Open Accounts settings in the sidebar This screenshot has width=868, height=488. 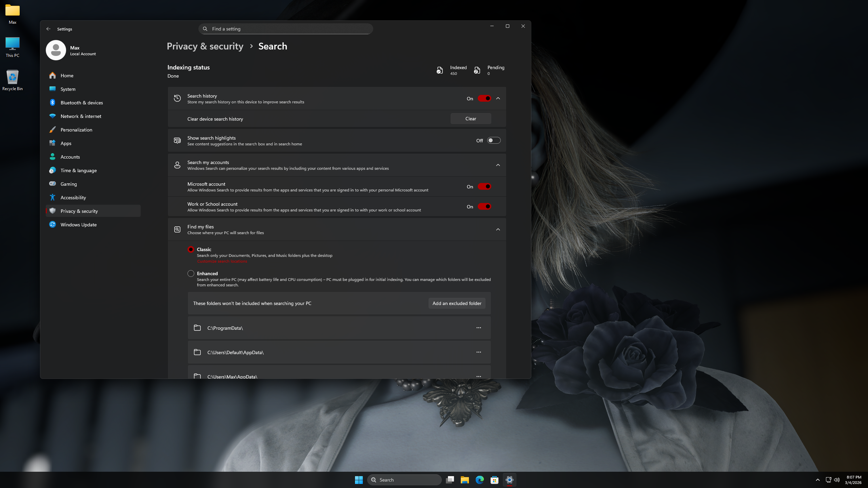click(93, 157)
